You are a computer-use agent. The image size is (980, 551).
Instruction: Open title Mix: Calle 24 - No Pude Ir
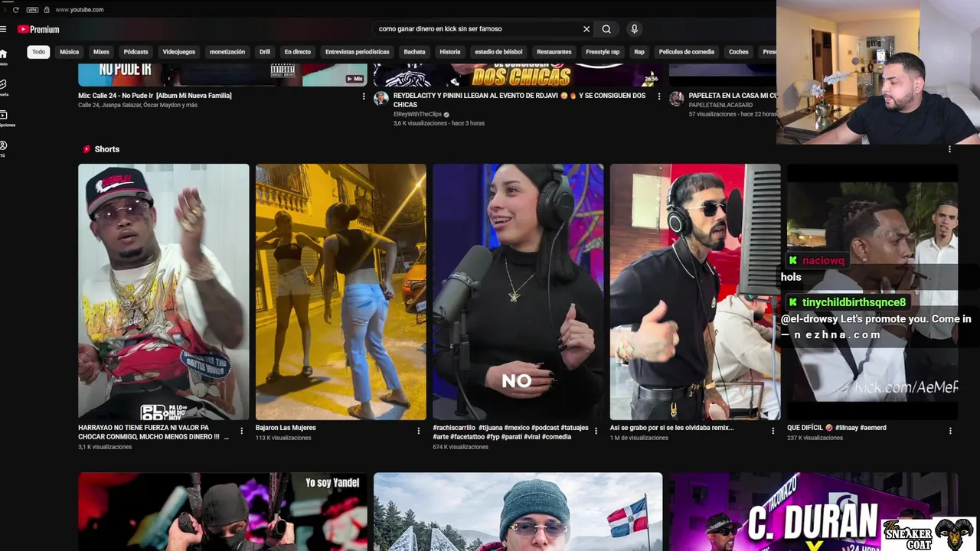155,96
